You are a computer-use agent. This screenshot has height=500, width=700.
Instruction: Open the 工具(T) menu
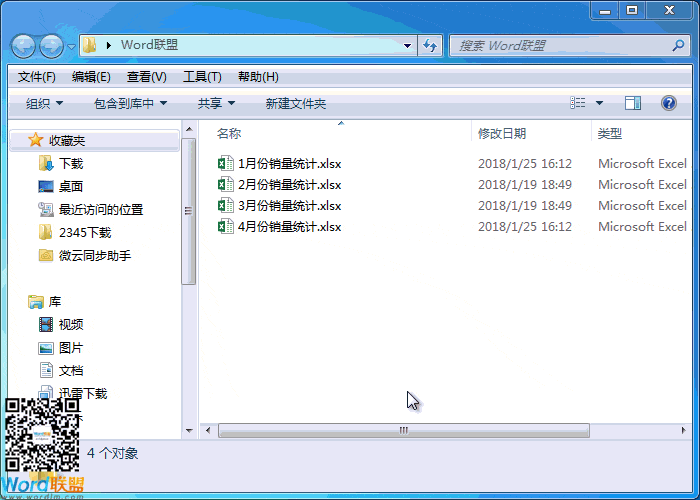(x=202, y=77)
